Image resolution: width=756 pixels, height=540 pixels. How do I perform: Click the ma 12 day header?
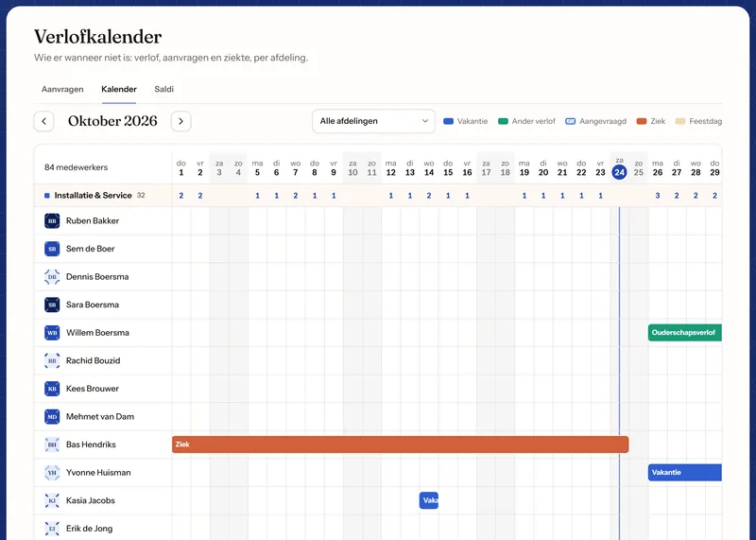[x=391, y=168]
